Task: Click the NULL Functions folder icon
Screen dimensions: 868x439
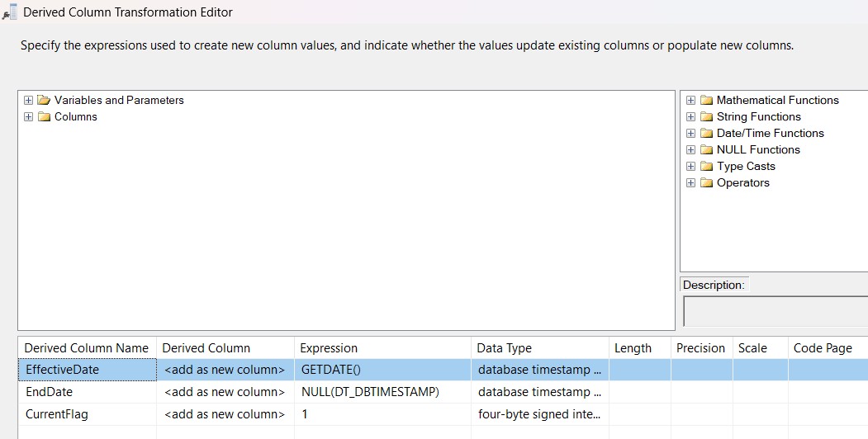Action: coord(706,150)
